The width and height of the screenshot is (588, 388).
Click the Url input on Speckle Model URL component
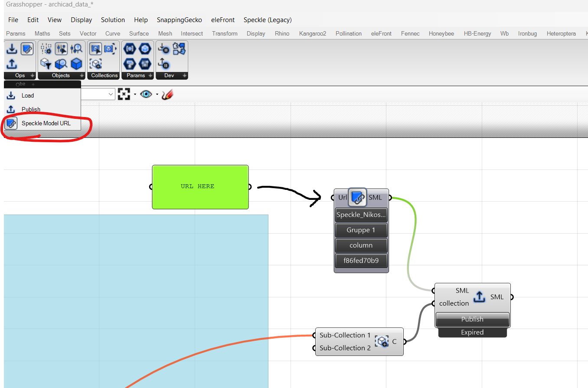coord(342,197)
